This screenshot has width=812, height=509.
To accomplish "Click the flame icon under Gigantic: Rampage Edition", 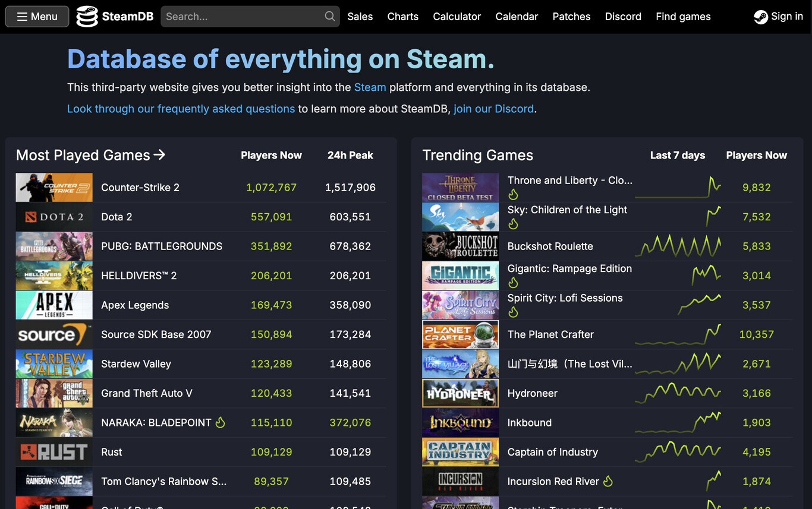I will tap(513, 283).
